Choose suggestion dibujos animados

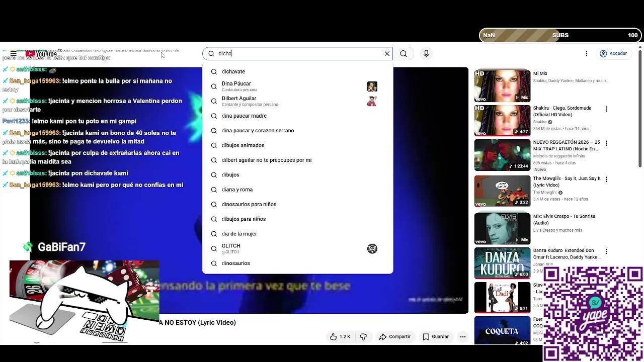pyautogui.click(x=297, y=145)
